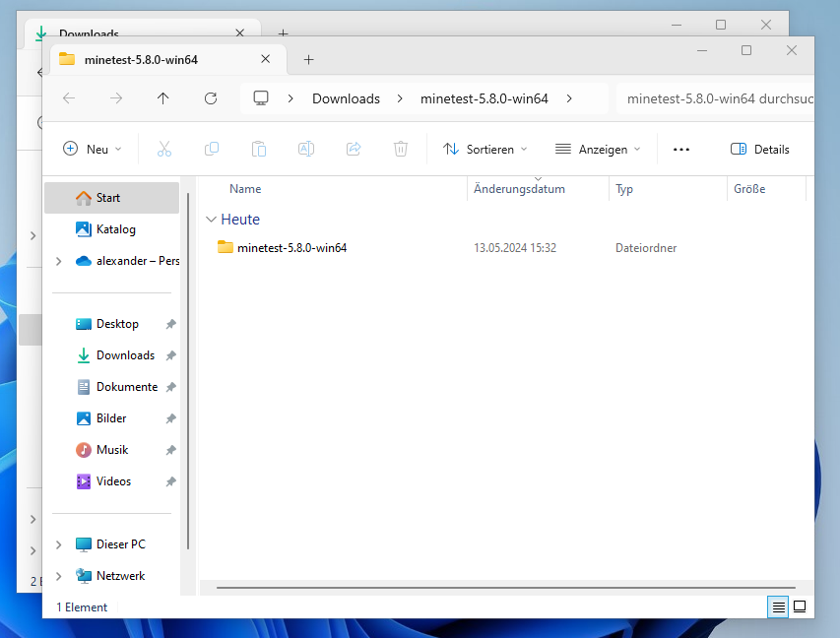Expand the Netzwerk tree node
The width and height of the screenshot is (840, 638).
(59, 576)
